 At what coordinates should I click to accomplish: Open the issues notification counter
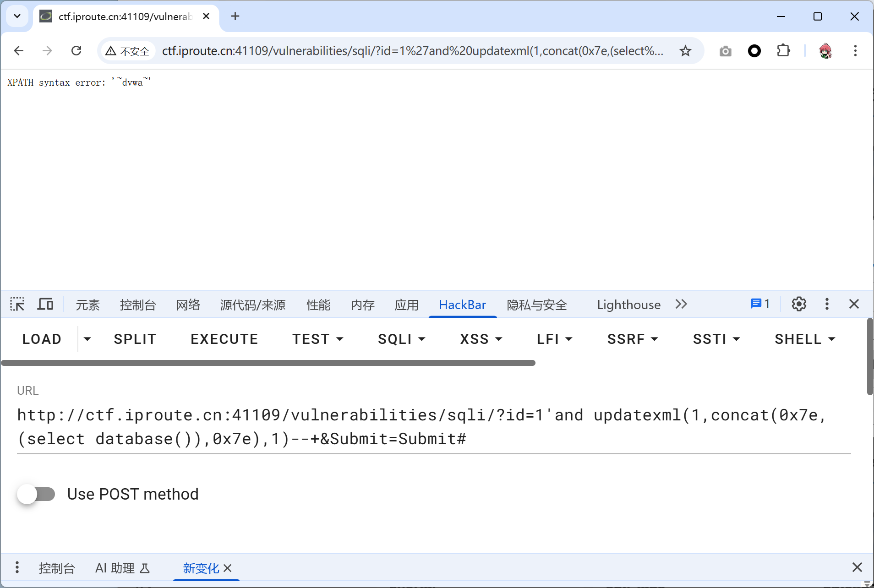pyautogui.click(x=759, y=304)
